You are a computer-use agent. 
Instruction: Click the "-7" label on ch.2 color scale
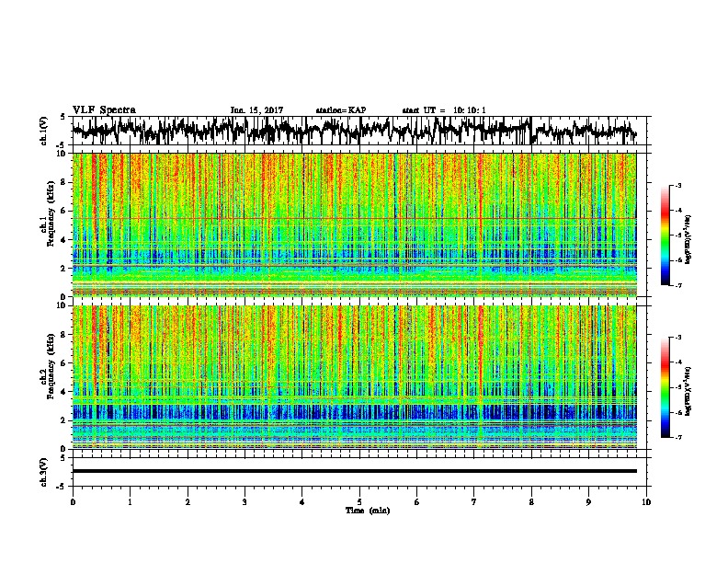678,438
